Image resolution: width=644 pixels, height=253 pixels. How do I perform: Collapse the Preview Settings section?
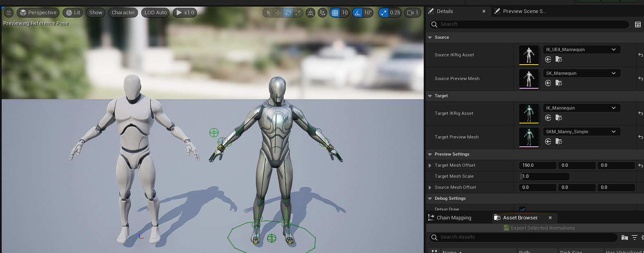tap(430, 154)
